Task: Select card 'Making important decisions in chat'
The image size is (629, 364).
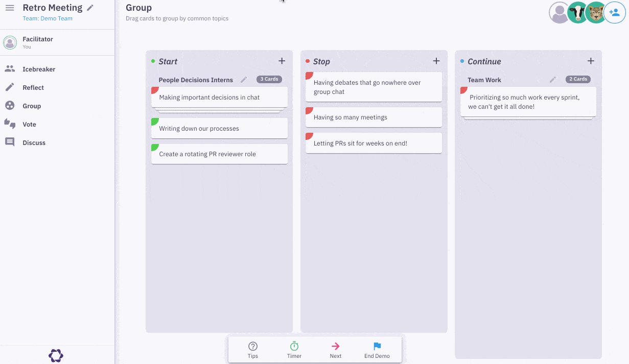Action: pos(219,97)
